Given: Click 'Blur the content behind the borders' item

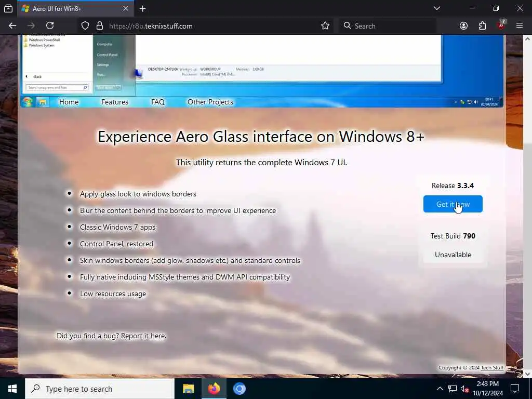Looking at the screenshot, I should point(178,211).
